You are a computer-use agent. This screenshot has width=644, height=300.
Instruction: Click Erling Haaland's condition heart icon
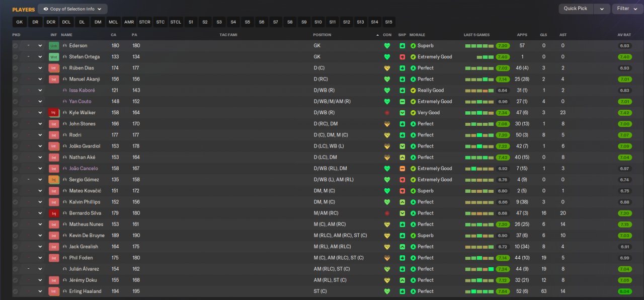point(387,291)
